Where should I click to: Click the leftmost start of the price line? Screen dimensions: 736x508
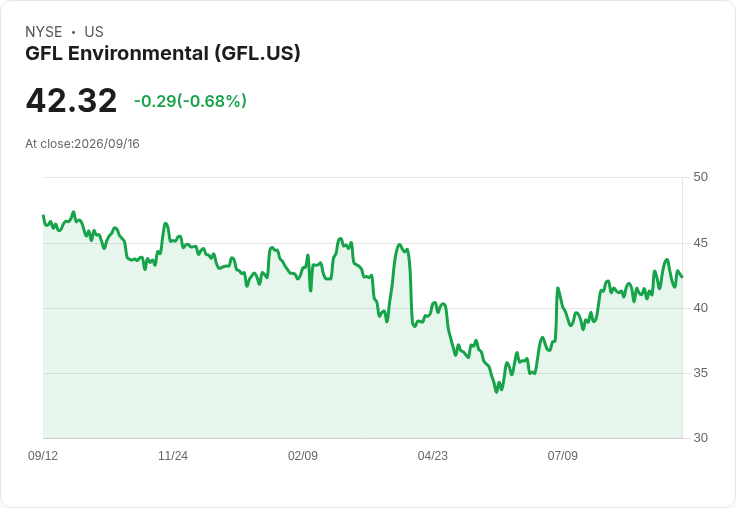43,216
